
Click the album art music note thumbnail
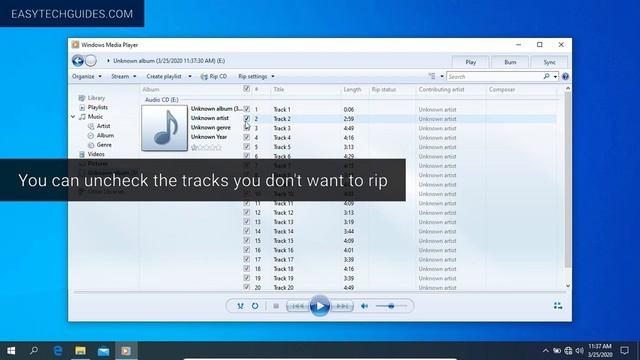[x=164, y=128]
